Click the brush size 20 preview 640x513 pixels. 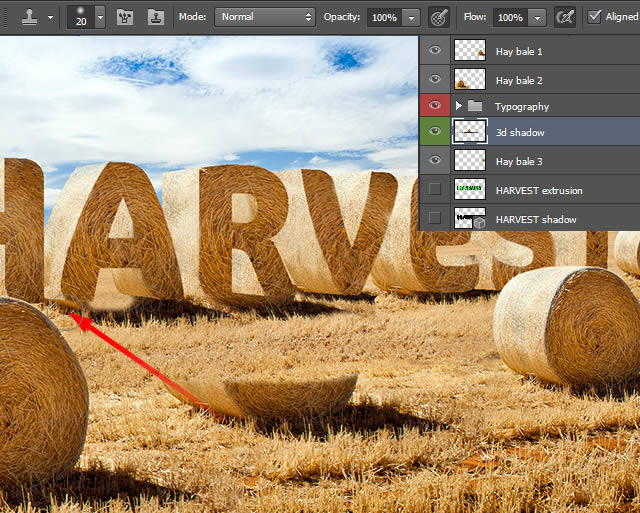pyautogui.click(x=80, y=17)
